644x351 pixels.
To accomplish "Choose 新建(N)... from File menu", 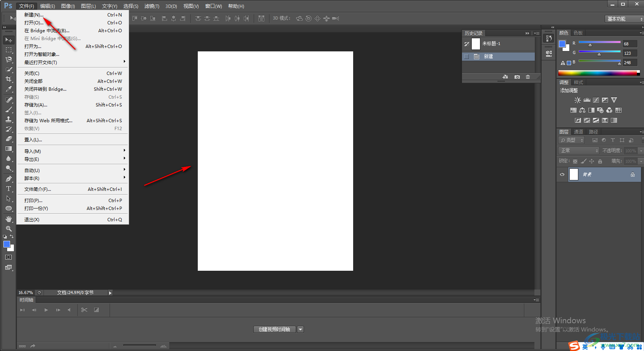I will click(34, 15).
